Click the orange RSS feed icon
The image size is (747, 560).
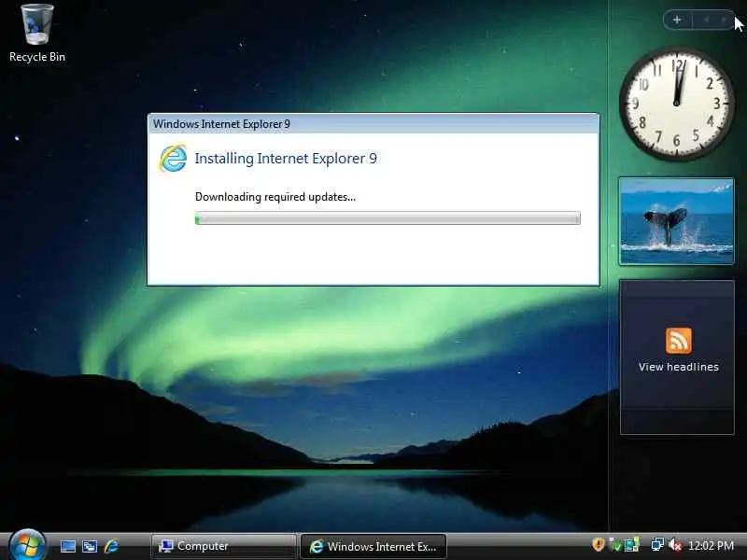coord(679,341)
